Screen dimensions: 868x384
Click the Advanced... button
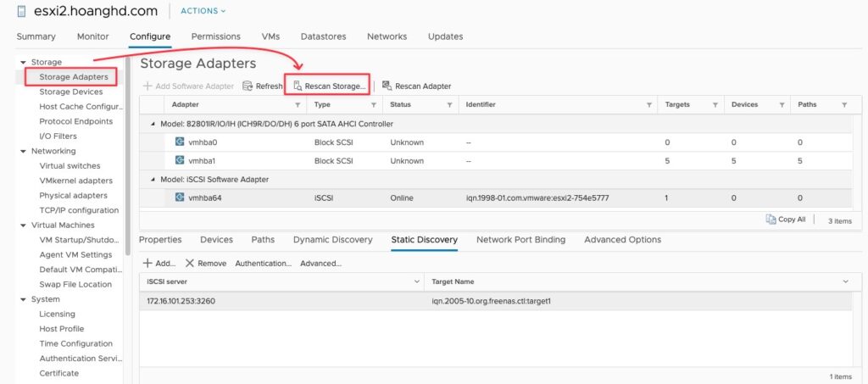click(321, 264)
